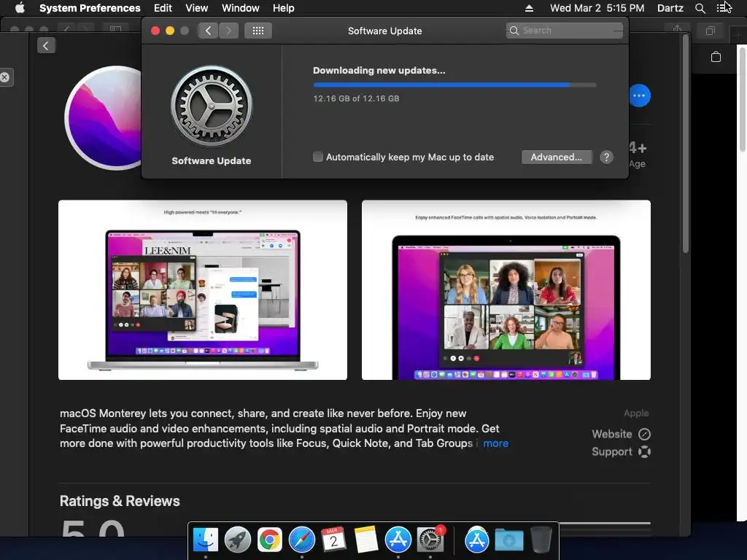747x560 pixels.
Task: Open the Edit menu
Action: [x=163, y=8]
